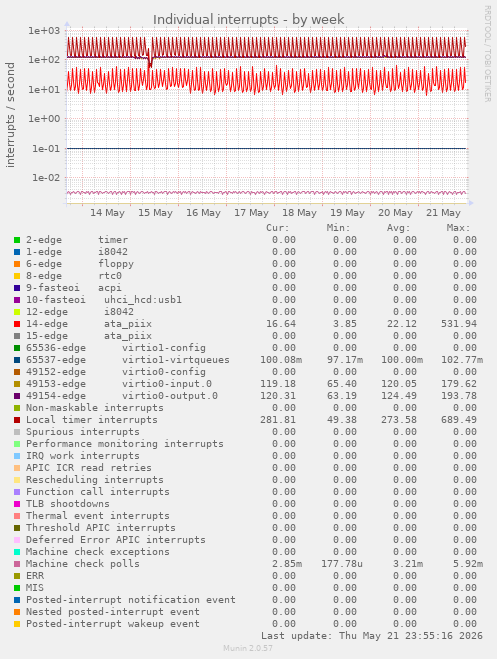497x659 pixels.
Task: Click the navy 65537-edge virtio1-virtqueues swatch
Action: coord(17,360)
